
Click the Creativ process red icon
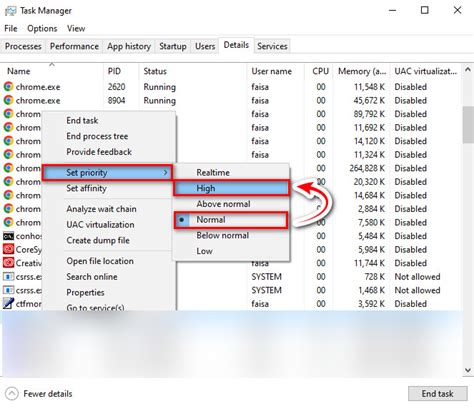click(8, 263)
